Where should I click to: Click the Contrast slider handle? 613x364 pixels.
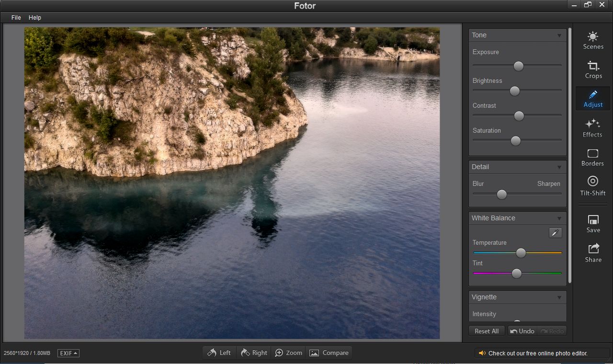(519, 116)
